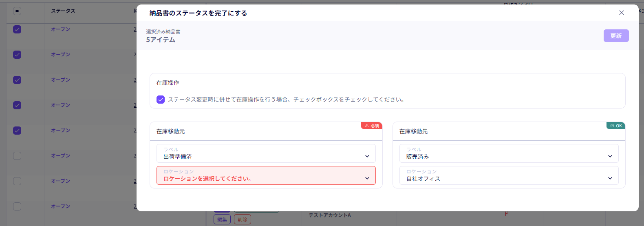
Task: Click the テストアカウントA text
Action: (329, 215)
